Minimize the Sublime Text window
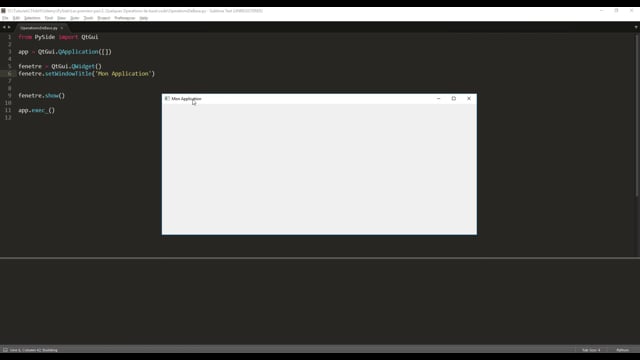Image resolution: width=640 pixels, height=360 pixels. tap(602, 11)
